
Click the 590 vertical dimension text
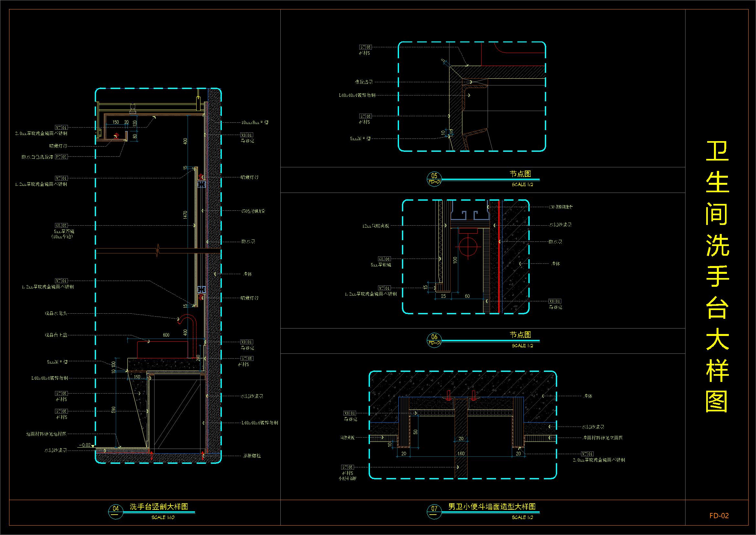coord(113,410)
